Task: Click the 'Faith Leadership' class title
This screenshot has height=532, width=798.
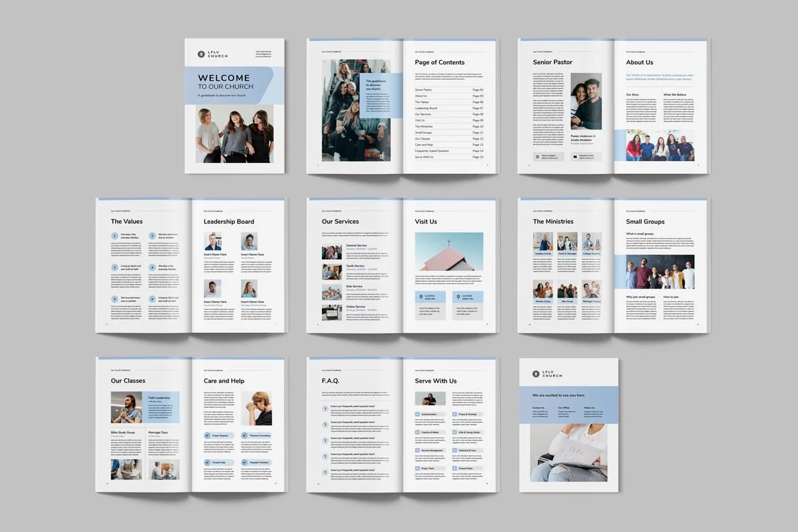Action: coord(160,398)
